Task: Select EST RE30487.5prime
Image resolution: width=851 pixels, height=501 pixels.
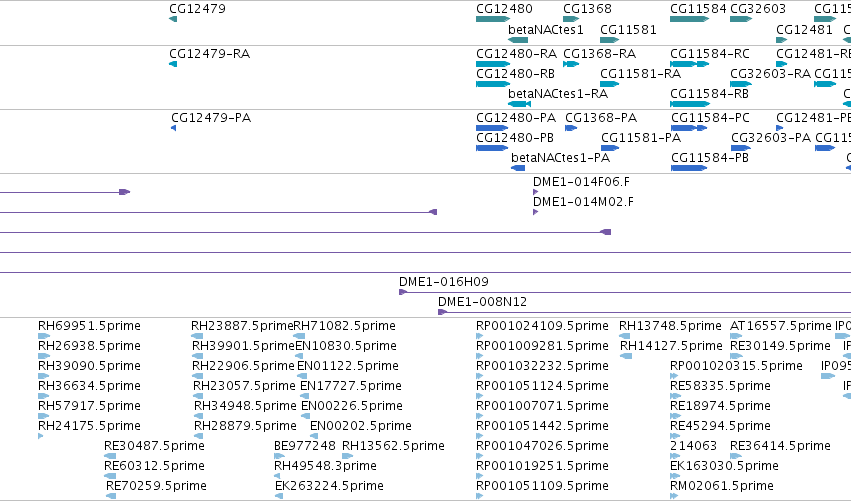Action: coord(154,446)
